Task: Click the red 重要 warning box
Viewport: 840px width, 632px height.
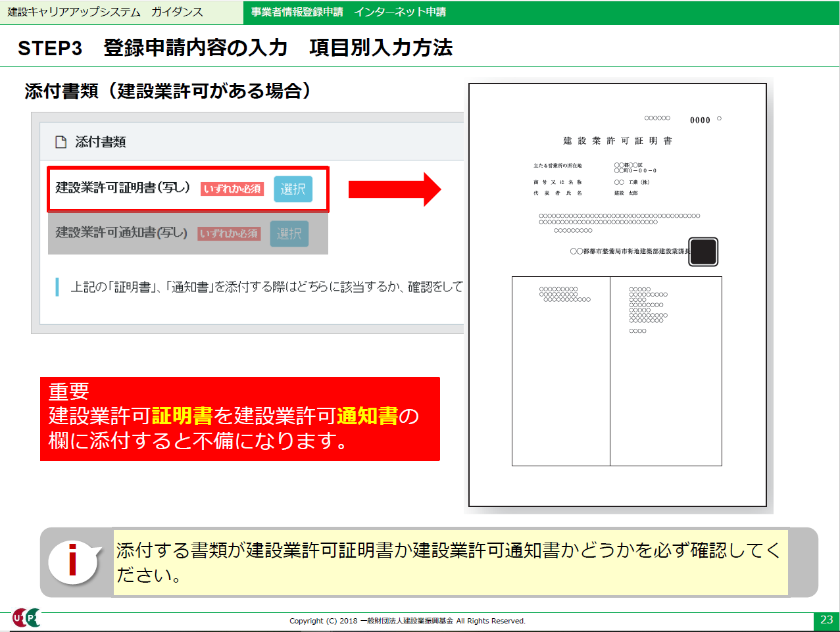Action: click(x=239, y=418)
